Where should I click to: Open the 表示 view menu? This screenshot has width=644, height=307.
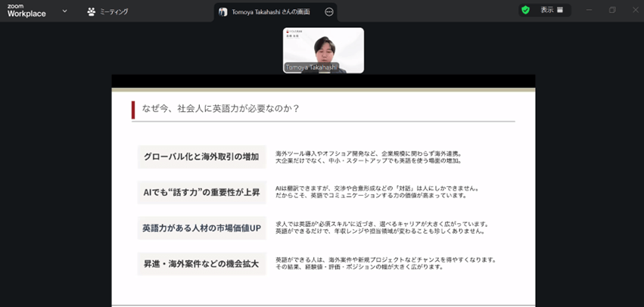pos(552,10)
